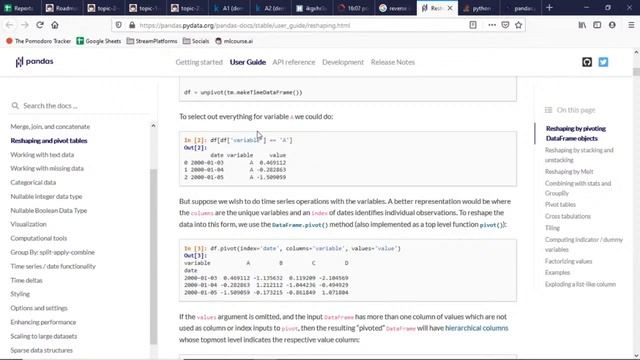Click the page scrollbar thumb
Screen dimensions: 640x360
click(636, 72)
